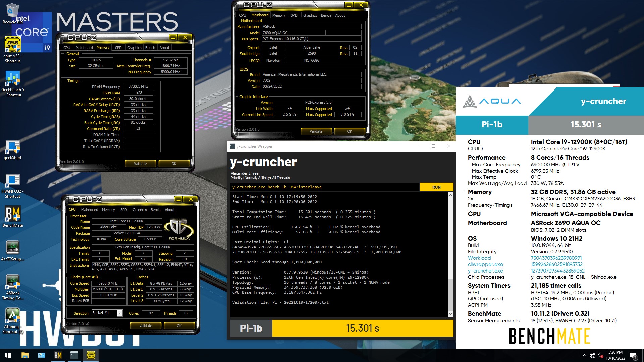Switch to the CPU tab in Memory CPU-Z window
Viewport: 644px width, 362px height.
(x=67, y=48)
